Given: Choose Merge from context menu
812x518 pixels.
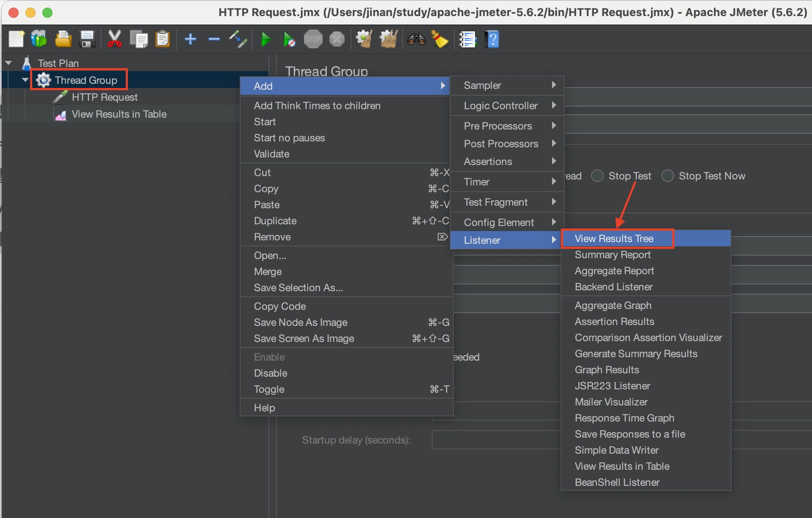Looking at the screenshot, I should click(x=347, y=271).
